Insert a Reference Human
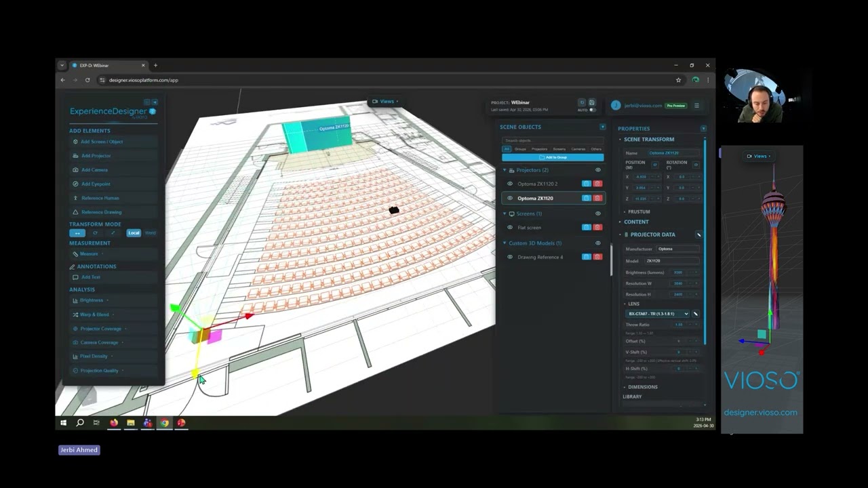 (x=113, y=198)
